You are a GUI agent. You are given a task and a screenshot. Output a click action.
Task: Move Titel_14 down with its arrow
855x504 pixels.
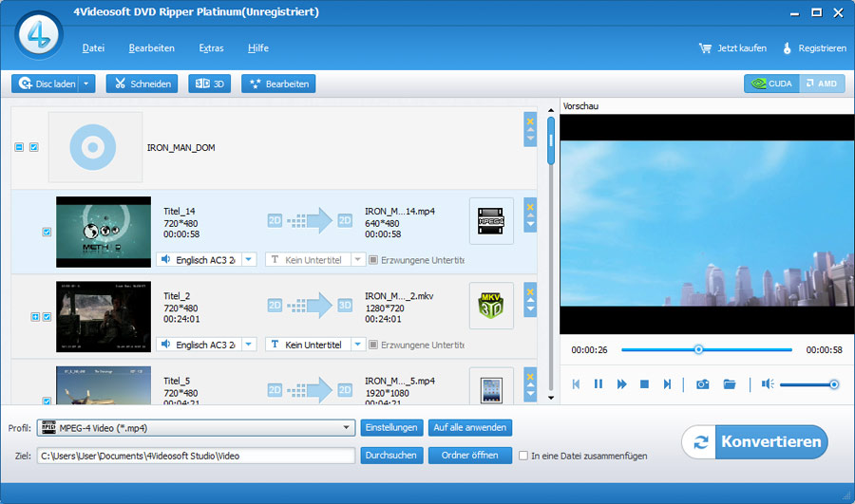[x=530, y=225]
